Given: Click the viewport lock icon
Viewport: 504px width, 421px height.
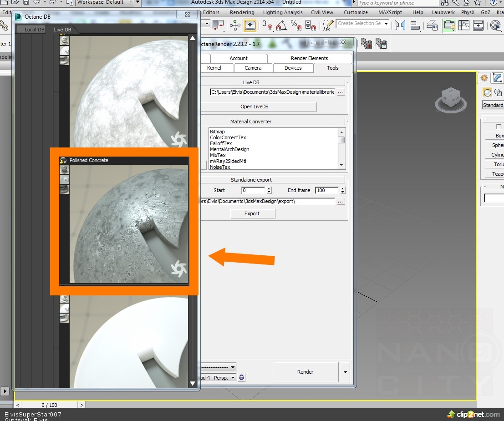Looking at the screenshot, I should click(241, 377).
